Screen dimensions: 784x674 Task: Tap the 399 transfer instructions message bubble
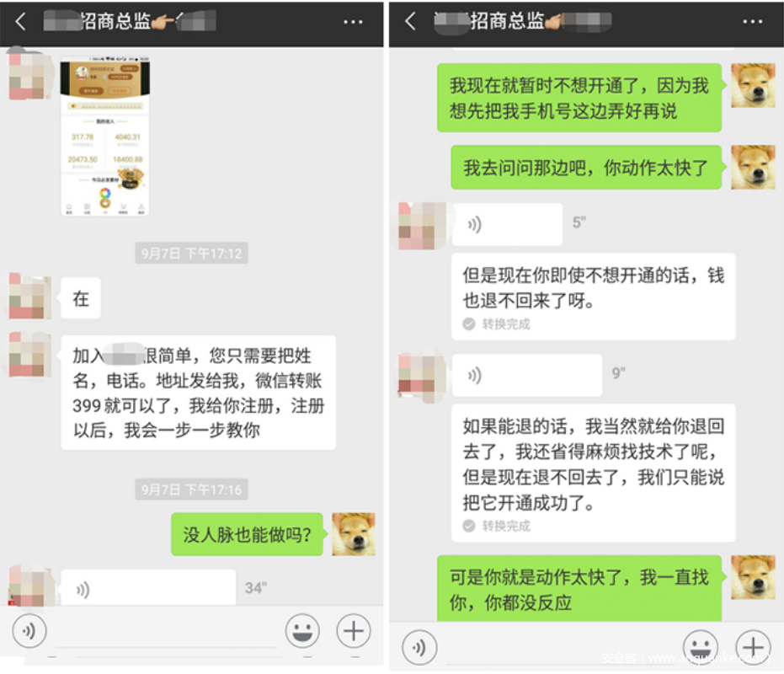[198, 393]
